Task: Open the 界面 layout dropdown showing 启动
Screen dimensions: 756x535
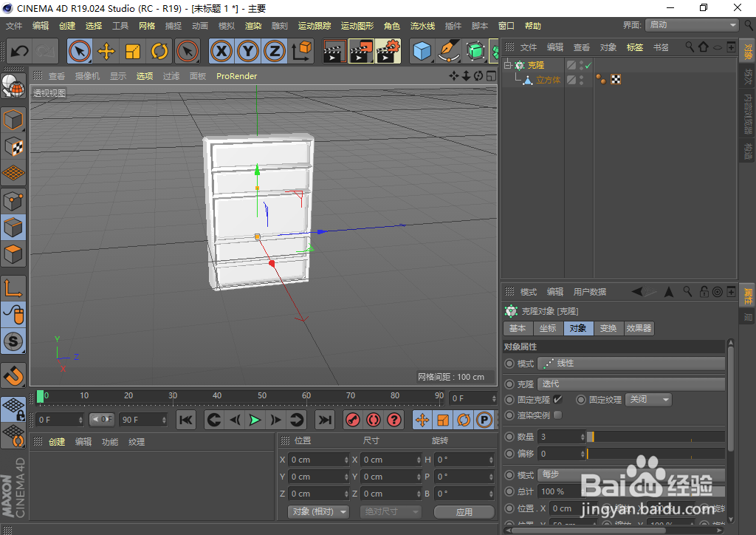Action: pos(691,24)
